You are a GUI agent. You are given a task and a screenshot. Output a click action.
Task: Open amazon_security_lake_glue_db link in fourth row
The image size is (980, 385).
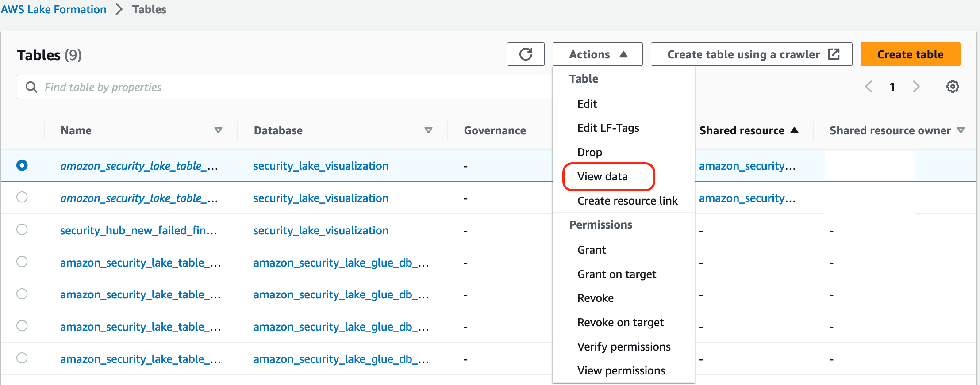pos(341,263)
